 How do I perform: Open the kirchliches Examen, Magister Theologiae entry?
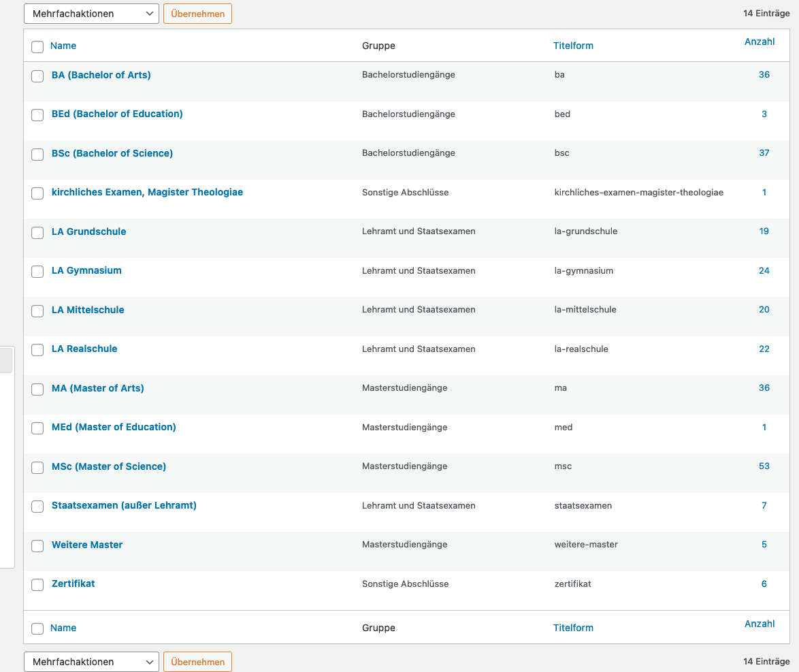click(x=147, y=192)
